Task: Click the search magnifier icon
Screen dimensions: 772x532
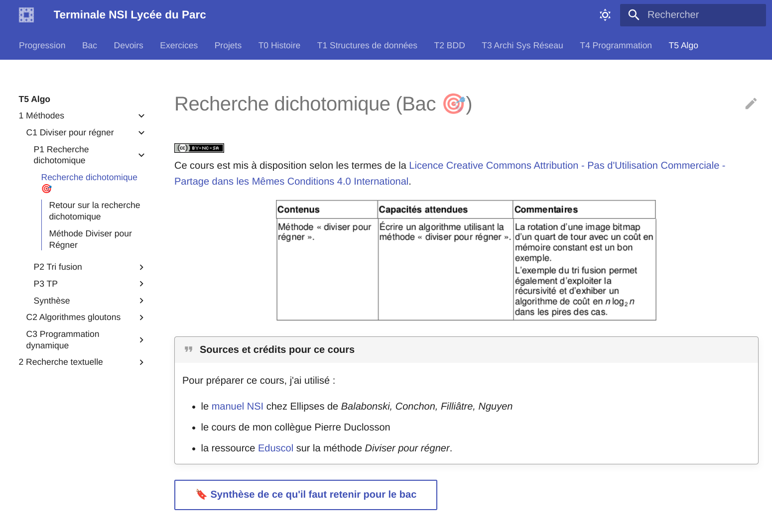Action: [633, 15]
